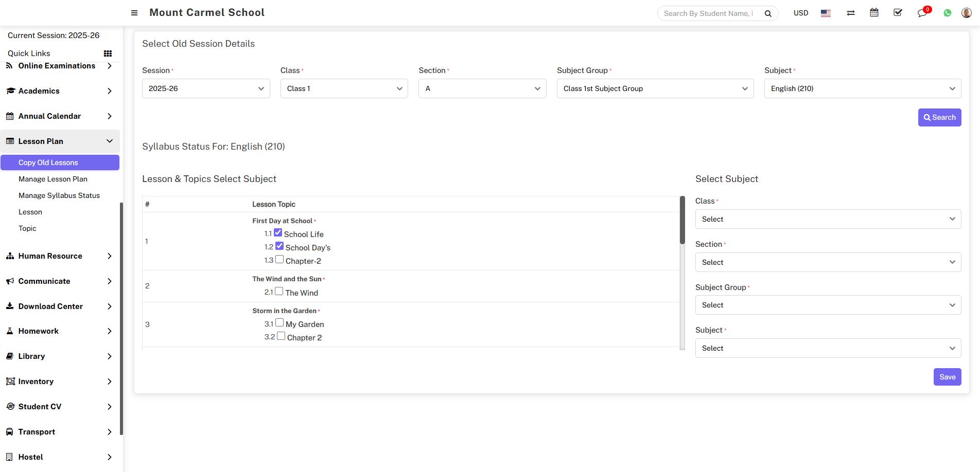Open the Quick Links grid icon
The width and height of the screenshot is (980, 472).
108,53
